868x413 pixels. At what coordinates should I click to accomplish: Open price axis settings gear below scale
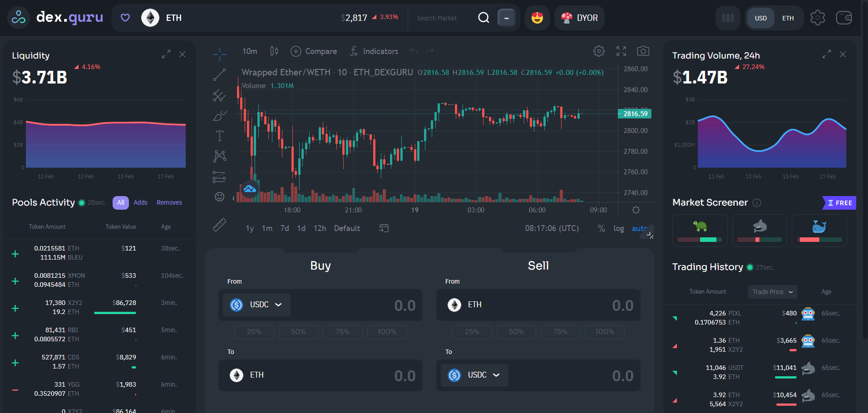[636, 210]
